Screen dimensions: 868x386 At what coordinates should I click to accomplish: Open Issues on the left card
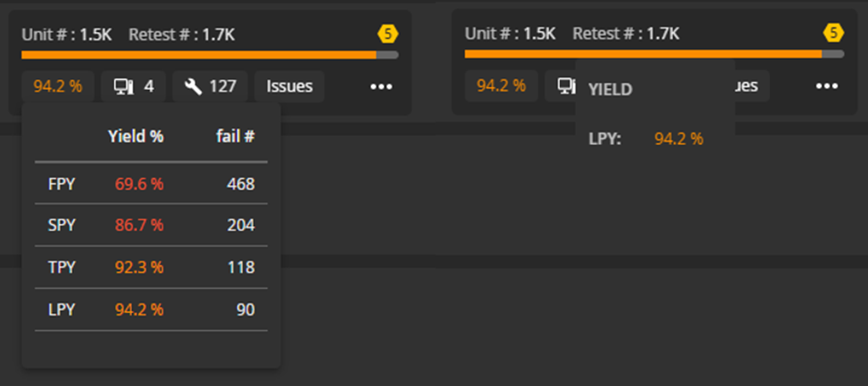(289, 87)
